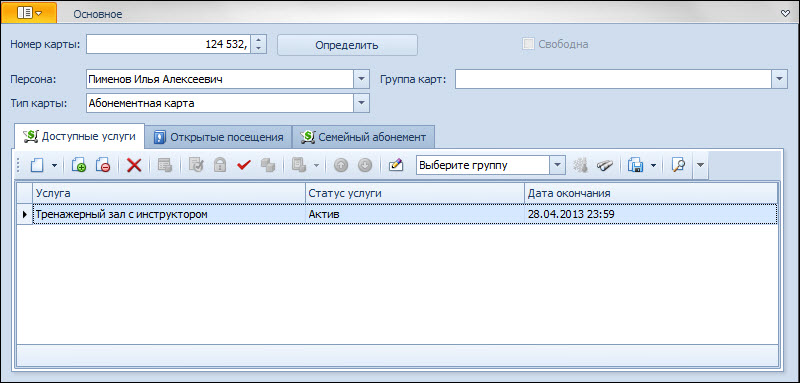Viewport: 800px width, 383px height.
Task: Switch to the Доступные услуги tab
Action: [80, 136]
